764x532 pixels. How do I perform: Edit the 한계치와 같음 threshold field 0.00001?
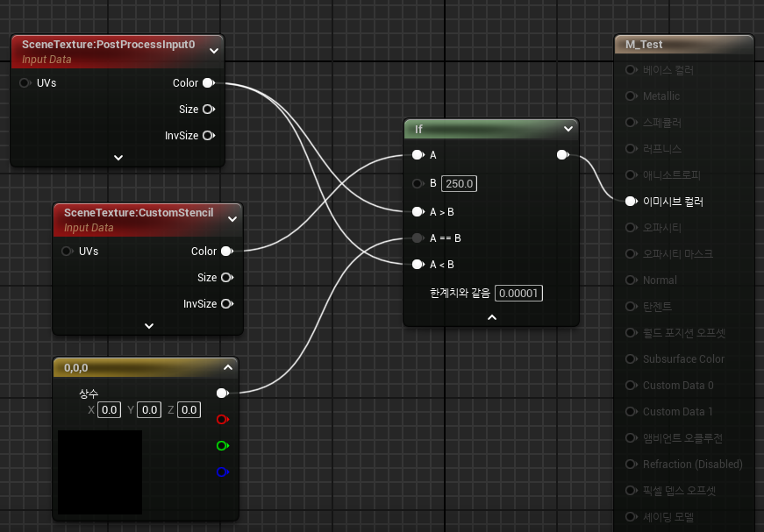point(518,293)
